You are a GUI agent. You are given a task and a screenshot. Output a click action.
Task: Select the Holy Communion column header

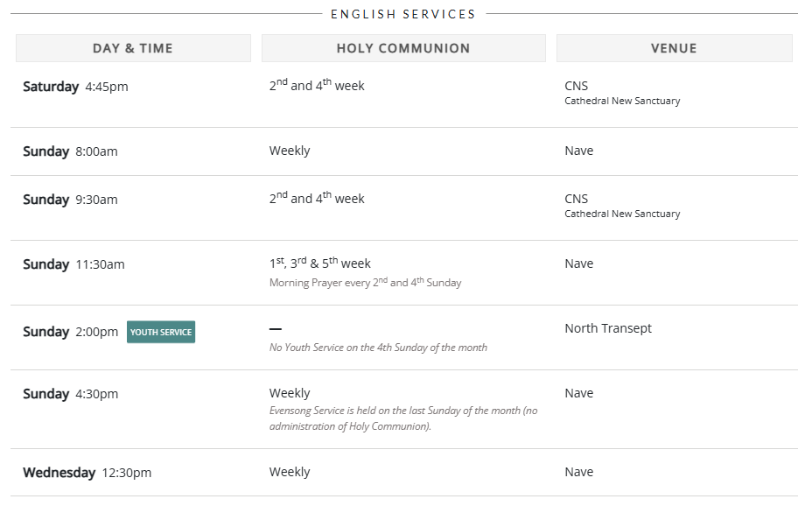coord(403,48)
